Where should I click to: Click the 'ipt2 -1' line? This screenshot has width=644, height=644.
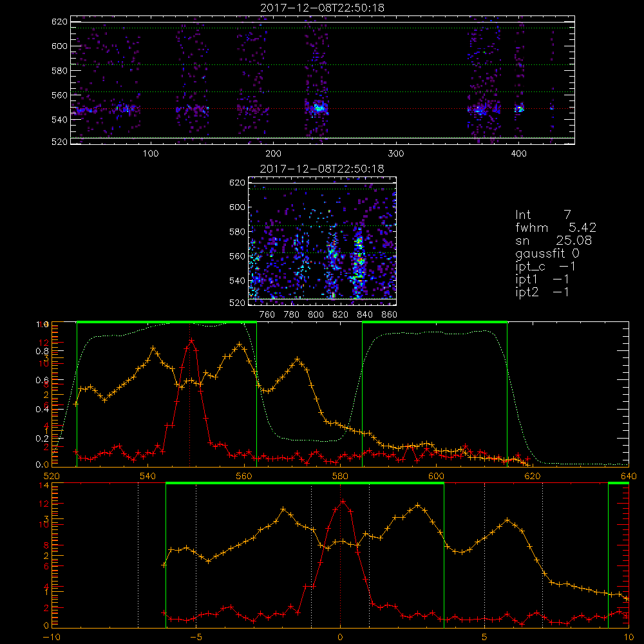point(542,292)
